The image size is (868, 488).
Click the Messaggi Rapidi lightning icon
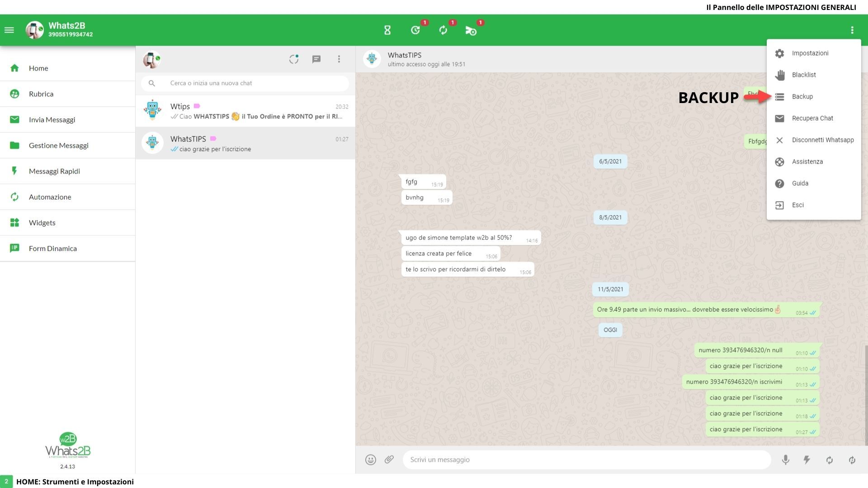pos(14,171)
